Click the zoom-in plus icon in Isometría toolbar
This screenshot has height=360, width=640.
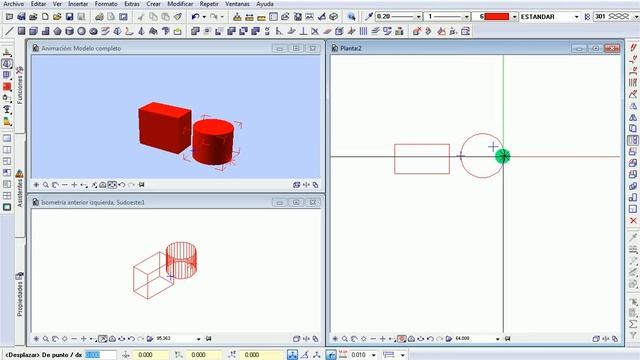pyautogui.click(x=83, y=339)
